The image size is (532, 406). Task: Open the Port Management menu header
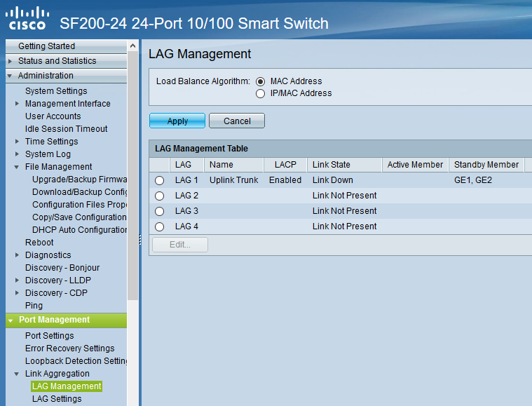[66, 320]
